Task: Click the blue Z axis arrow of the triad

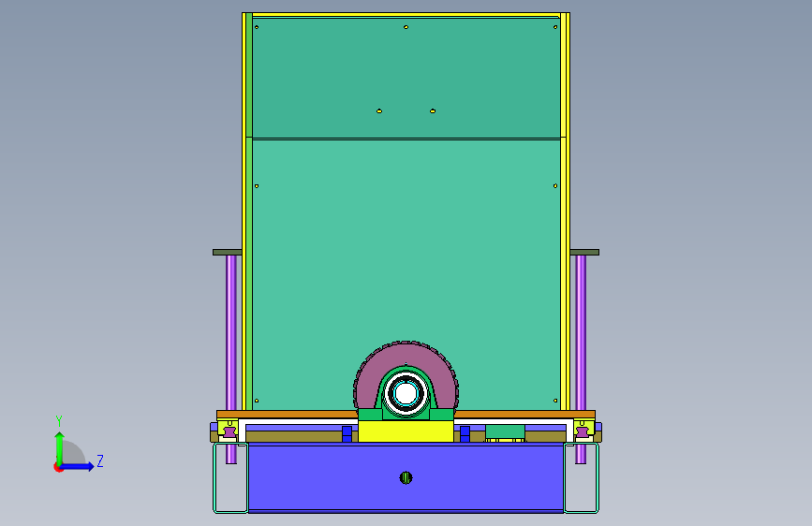Action: (x=77, y=466)
